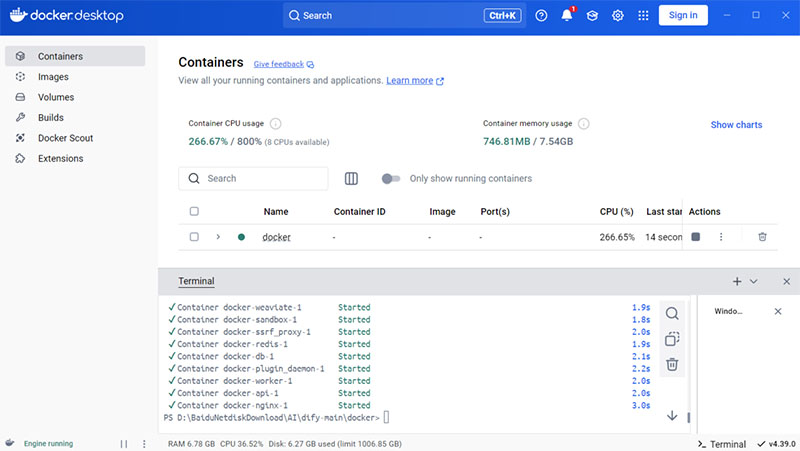Toggle Only show running containers
The image size is (800, 451).
pyautogui.click(x=391, y=179)
